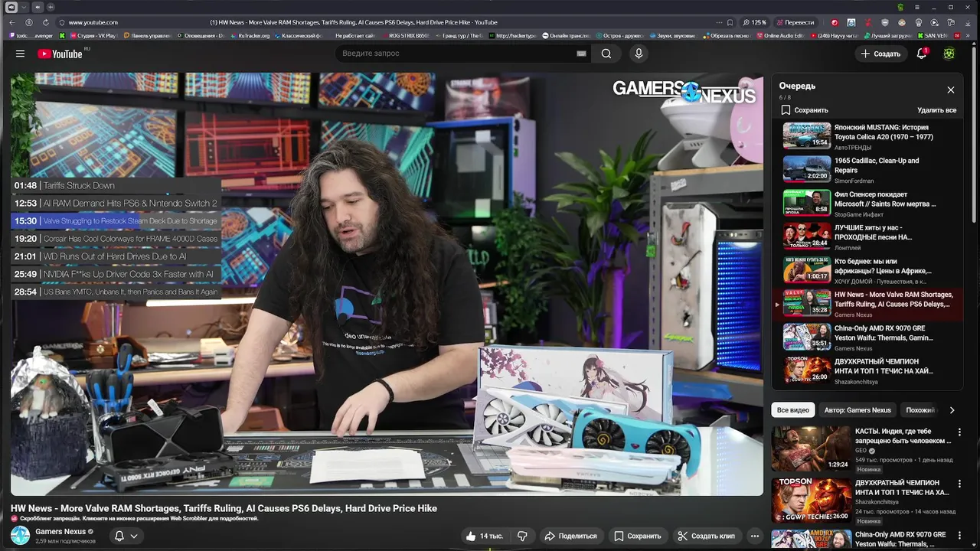980x551 pixels.
Task: Open RuTracker.org bookmark
Action: 250,35
